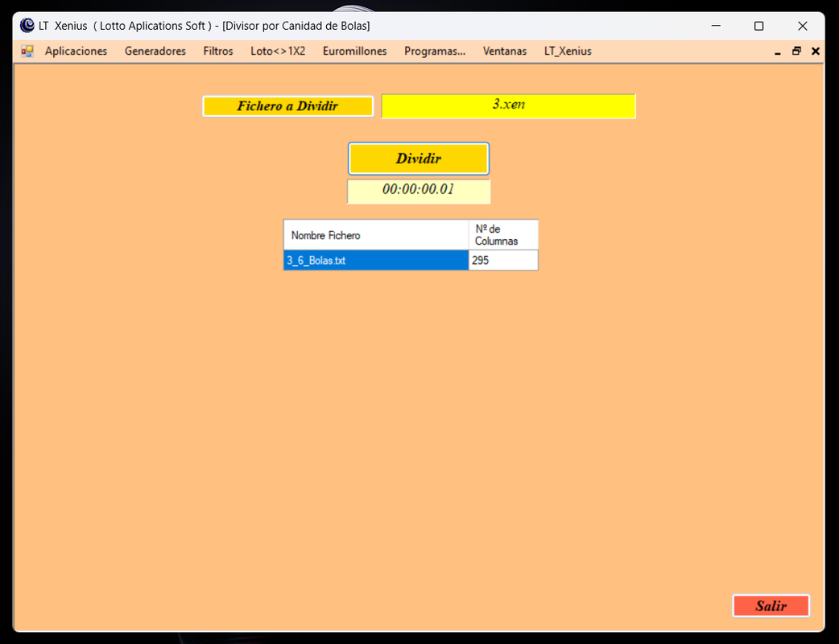The width and height of the screenshot is (839, 644).
Task: Minimize the LT Xenius main window
Action: tap(716, 26)
